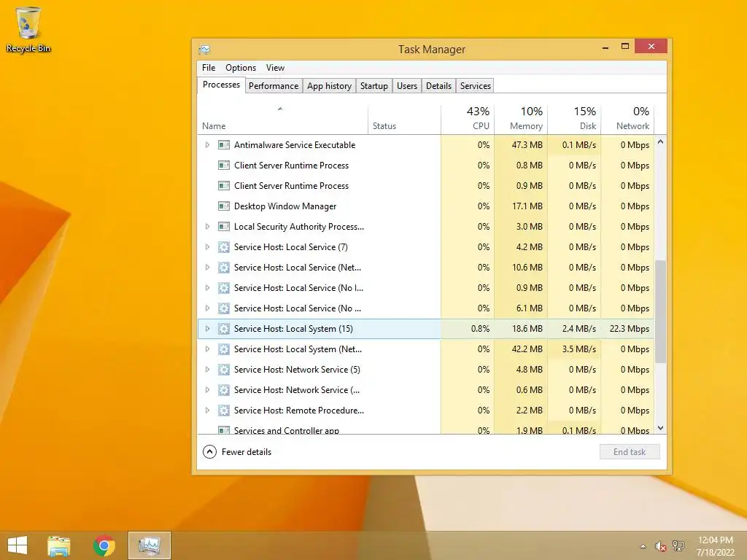The image size is (747, 560).
Task: Expand the Antimalware Service Executable row
Action: click(x=207, y=145)
